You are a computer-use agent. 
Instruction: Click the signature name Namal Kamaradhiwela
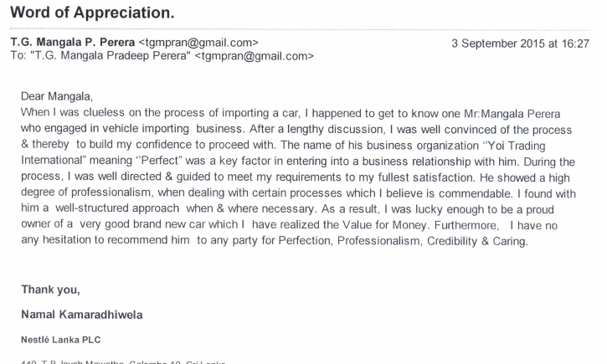[82, 315]
